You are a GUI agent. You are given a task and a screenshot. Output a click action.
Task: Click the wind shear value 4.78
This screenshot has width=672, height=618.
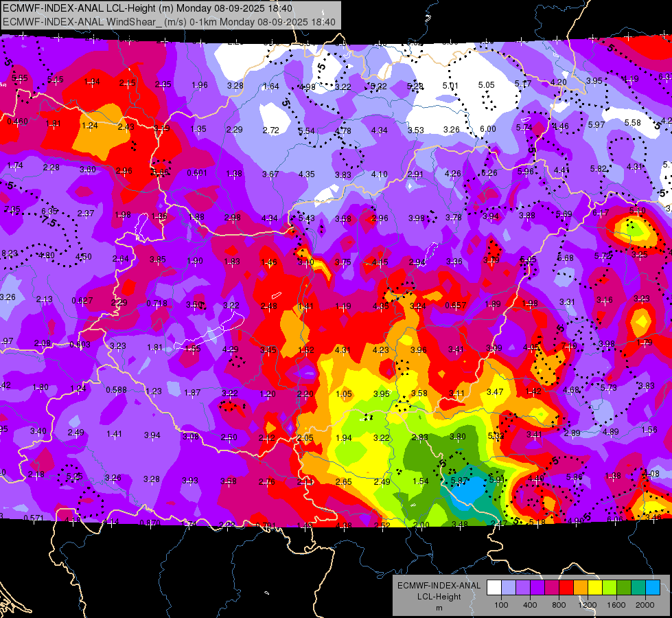(343, 130)
